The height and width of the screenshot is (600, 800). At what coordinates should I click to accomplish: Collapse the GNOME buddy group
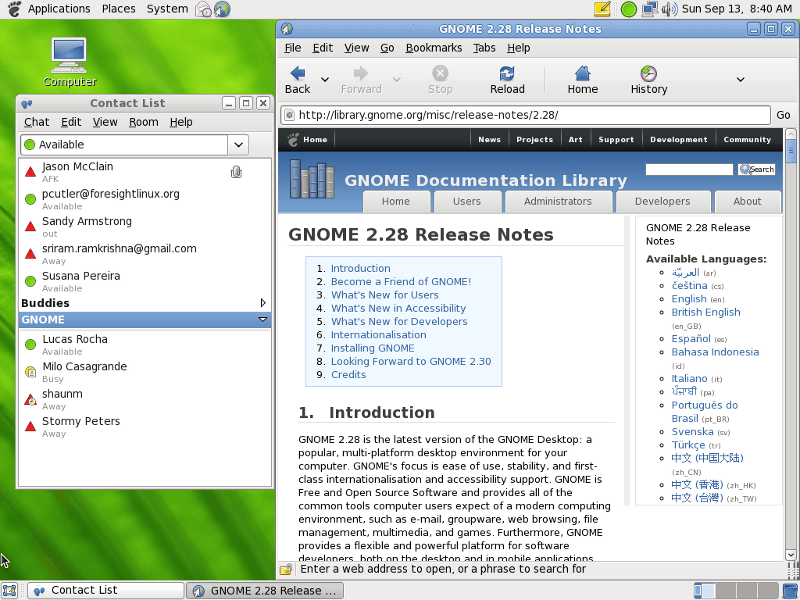point(262,319)
